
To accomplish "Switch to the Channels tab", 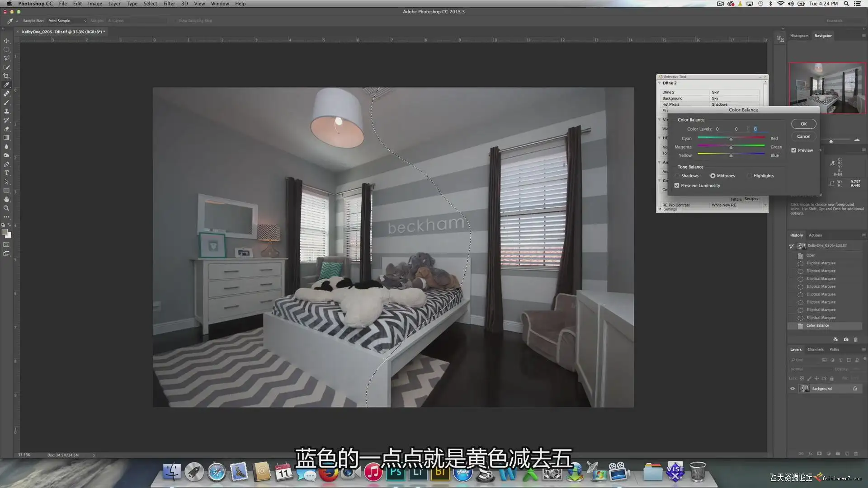I will pos(816,349).
